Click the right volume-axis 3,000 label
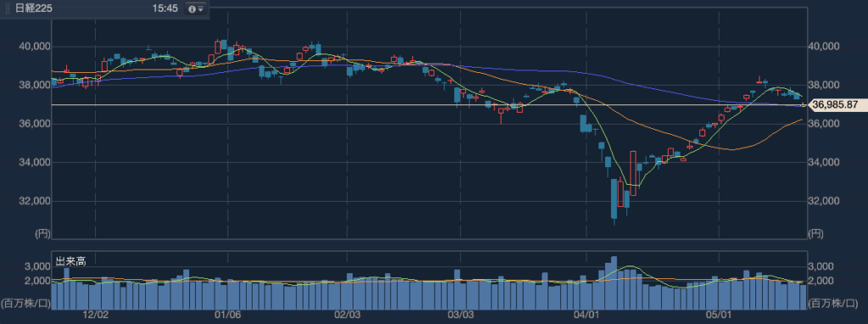Viewport: 868px width, 324px height. pos(821,267)
